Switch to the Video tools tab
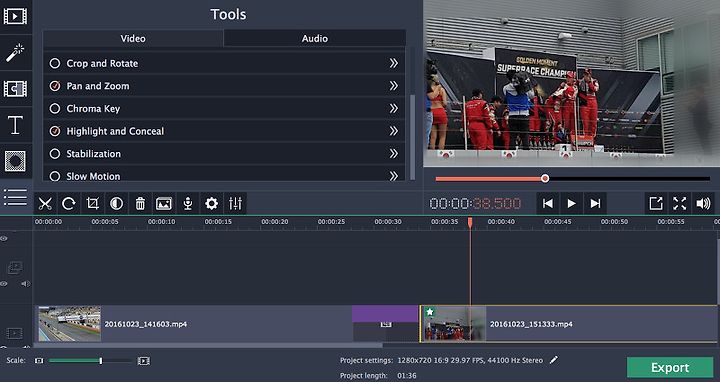This screenshot has width=720, height=382. point(133,39)
